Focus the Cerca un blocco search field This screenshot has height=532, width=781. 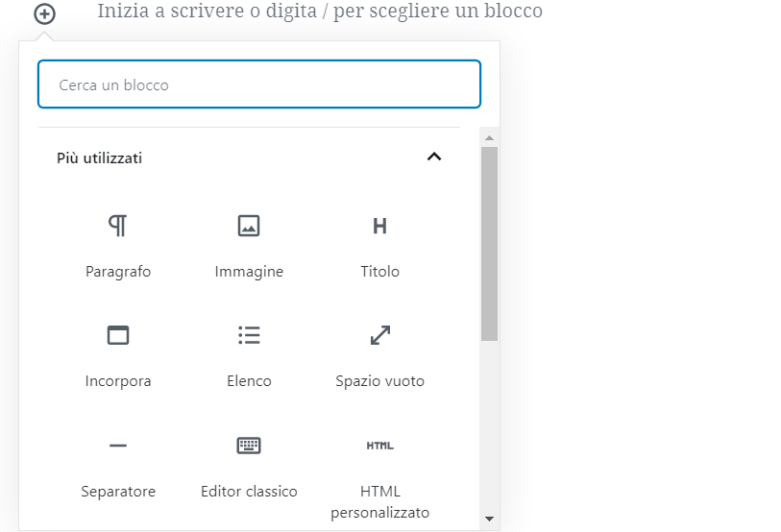259,85
